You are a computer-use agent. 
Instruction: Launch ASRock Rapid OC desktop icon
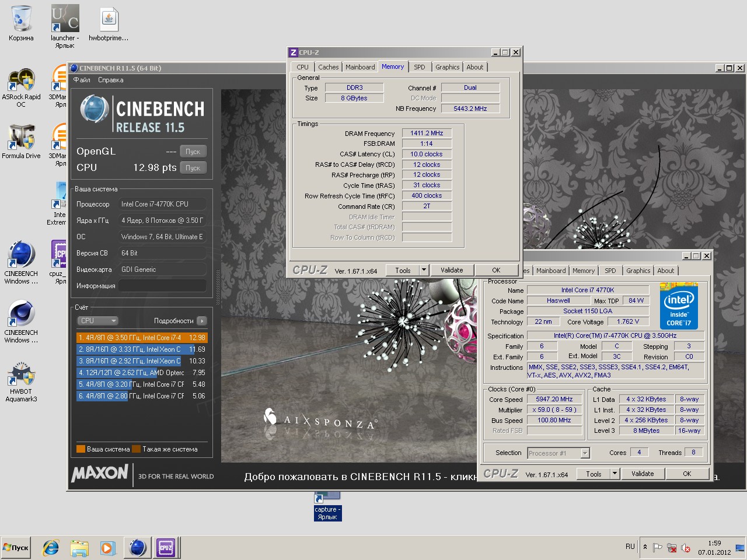coord(21,87)
